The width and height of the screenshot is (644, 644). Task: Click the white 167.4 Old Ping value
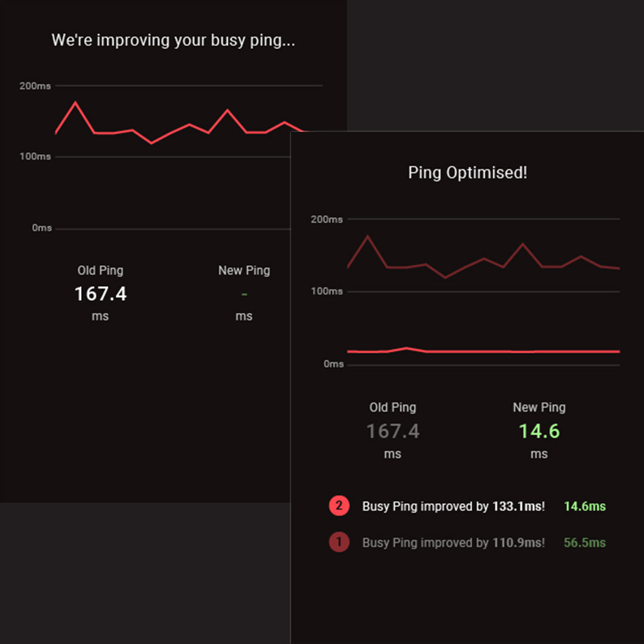click(x=100, y=294)
